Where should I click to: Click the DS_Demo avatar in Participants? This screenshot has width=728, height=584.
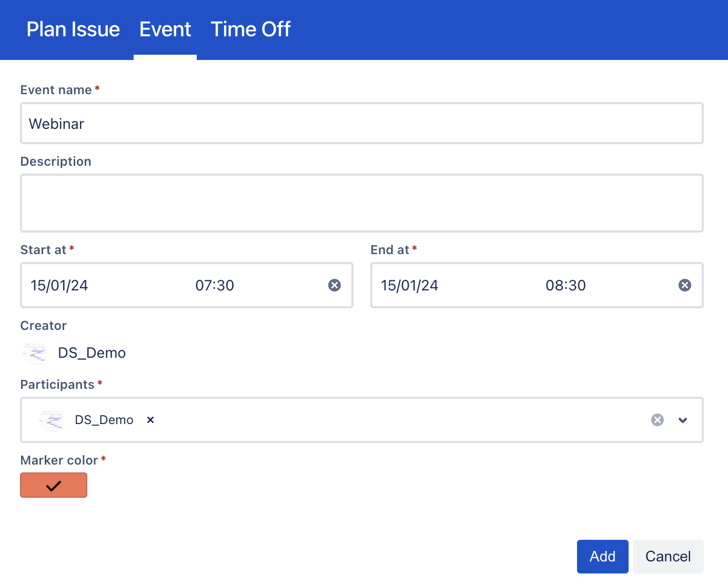(x=52, y=420)
